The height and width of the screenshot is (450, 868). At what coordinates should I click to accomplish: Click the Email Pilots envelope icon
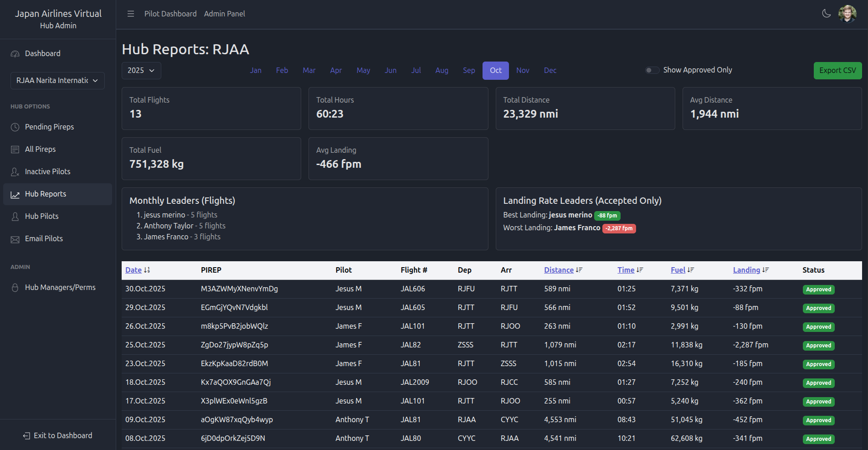click(x=15, y=239)
